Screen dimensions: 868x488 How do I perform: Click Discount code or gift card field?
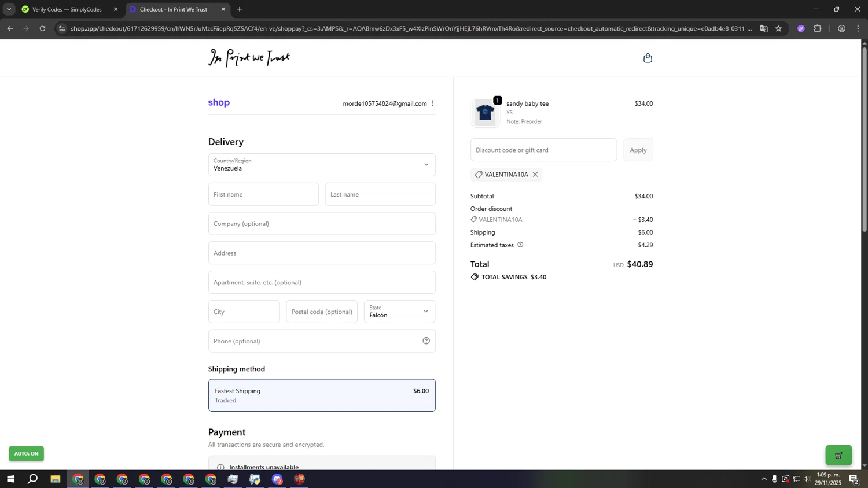(543, 150)
